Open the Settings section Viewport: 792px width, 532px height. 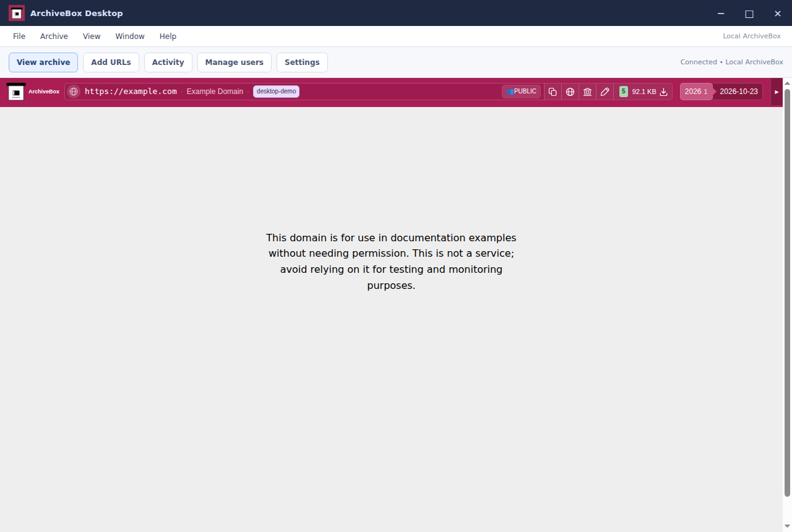point(302,62)
